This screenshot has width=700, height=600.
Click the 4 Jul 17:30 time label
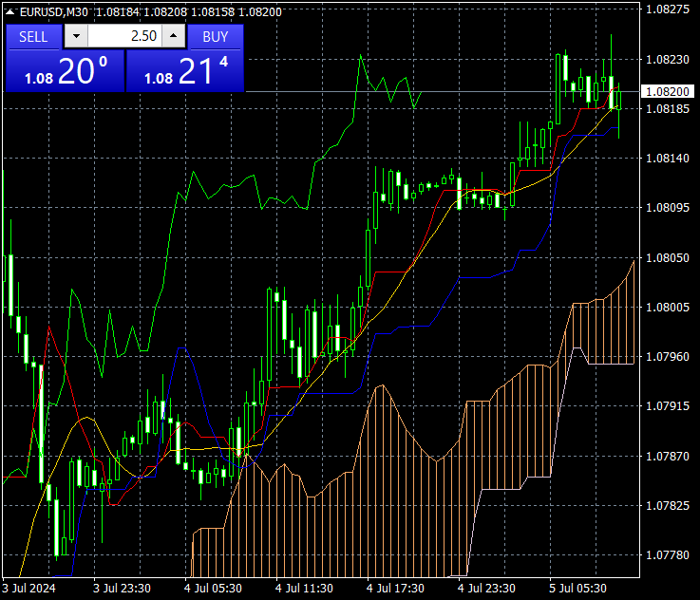click(395, 589)
